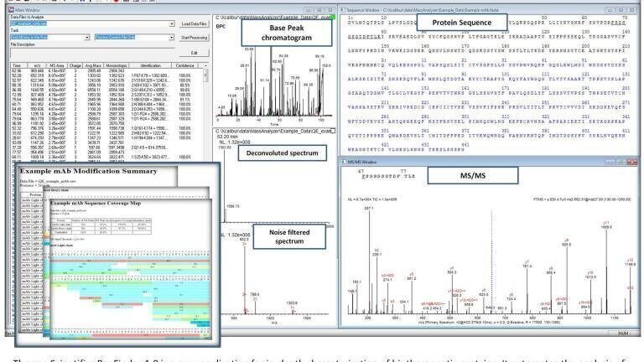Click the NUM indicator in the status bar
The image size is (644, 362).
623,334
